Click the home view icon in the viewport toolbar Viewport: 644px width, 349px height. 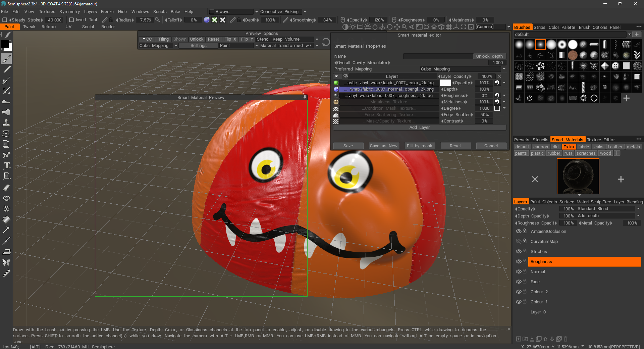point(433,27)
